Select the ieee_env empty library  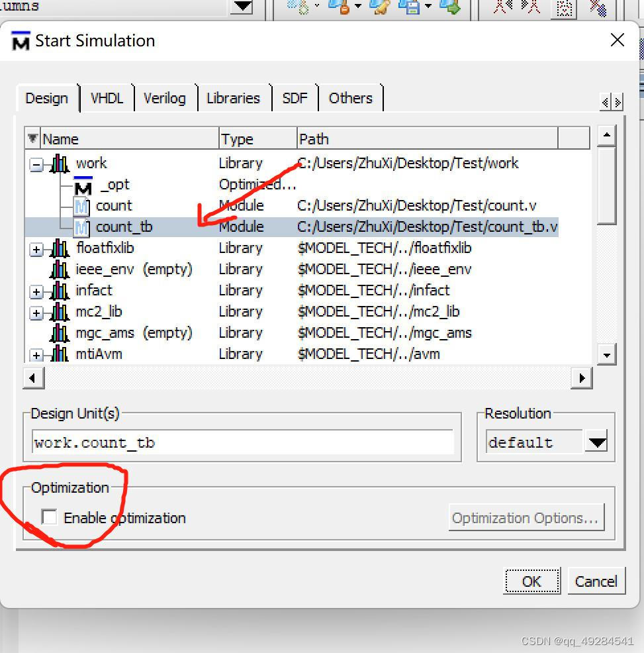[134, 270]
